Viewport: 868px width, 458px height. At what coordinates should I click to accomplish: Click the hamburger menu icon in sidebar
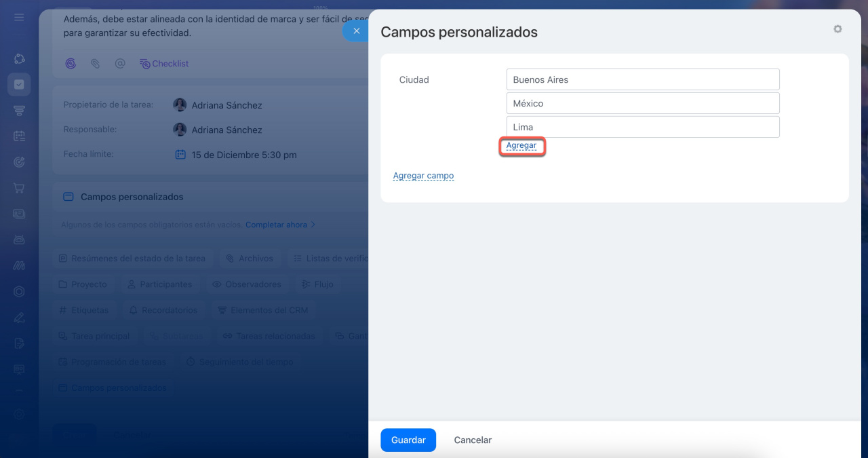[x=19, y=17]
